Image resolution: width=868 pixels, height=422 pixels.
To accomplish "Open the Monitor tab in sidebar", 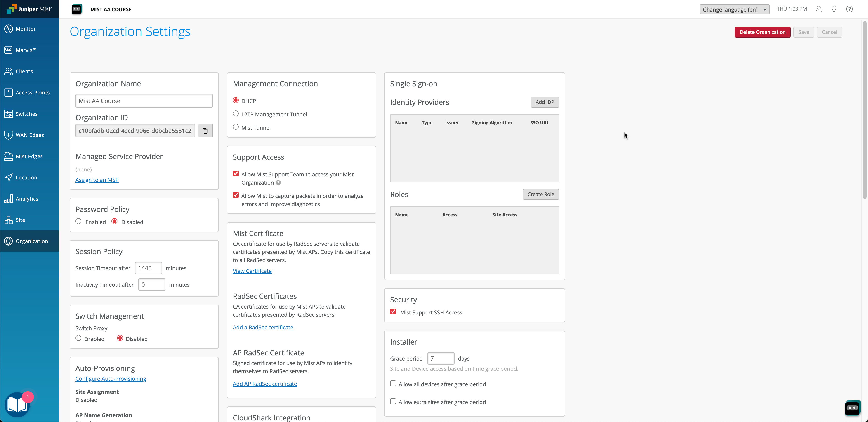I will pos(25,29).
